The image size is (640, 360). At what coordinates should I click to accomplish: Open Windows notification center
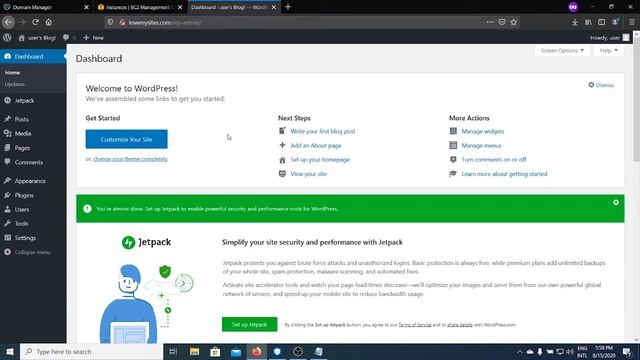click(x=627, y=351)
